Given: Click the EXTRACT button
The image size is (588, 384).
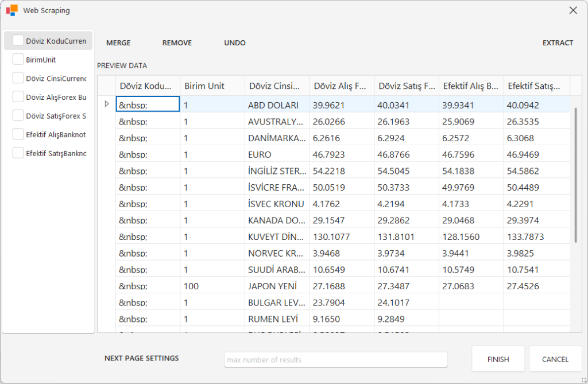Looking at the screenshot, I should point(558,43).
